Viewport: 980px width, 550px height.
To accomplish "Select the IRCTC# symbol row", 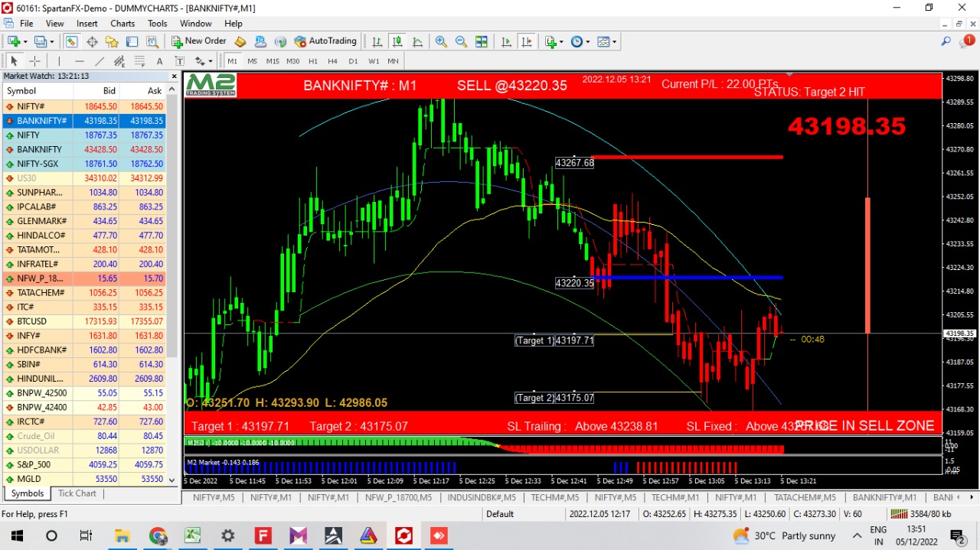I will coord(84,421).
